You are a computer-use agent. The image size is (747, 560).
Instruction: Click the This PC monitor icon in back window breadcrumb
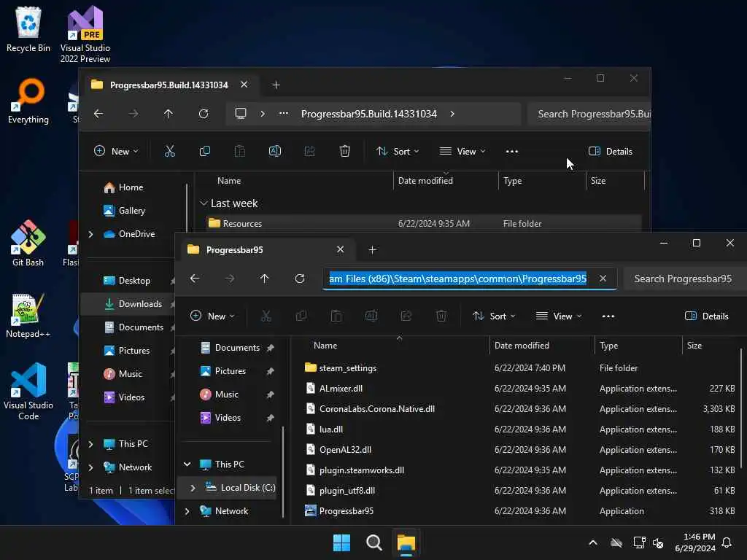point(241,114)
